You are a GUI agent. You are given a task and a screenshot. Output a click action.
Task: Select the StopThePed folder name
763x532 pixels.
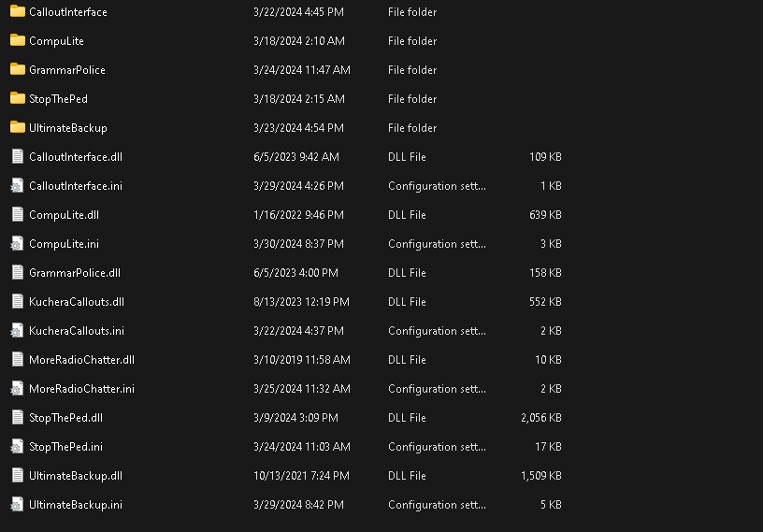pos(58,99)
